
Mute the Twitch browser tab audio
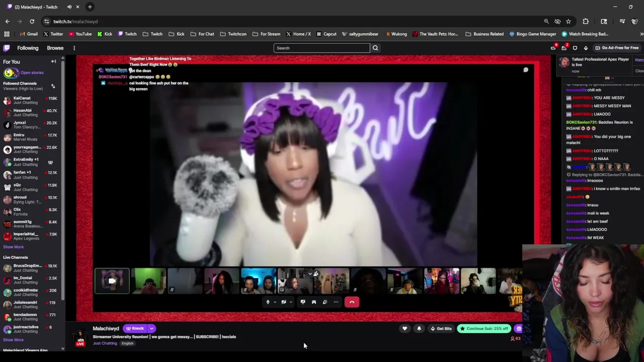click(x=69, y=7)
